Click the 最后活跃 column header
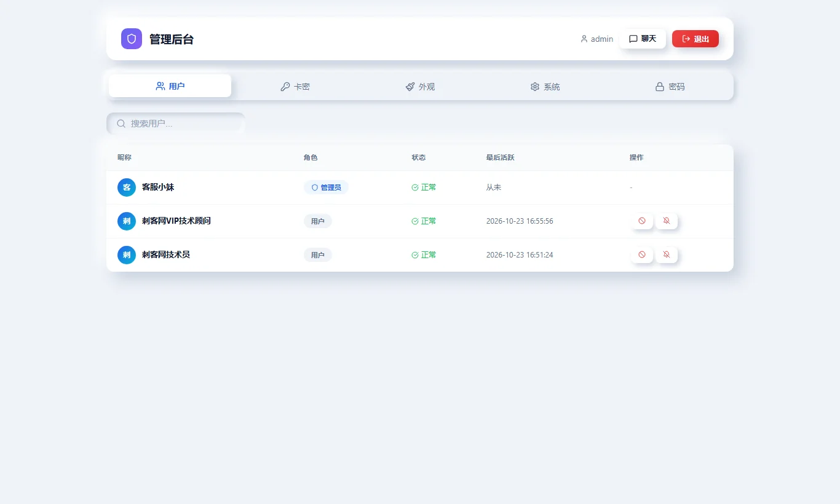Screen dimensions: 840x504 pos(500,158)
